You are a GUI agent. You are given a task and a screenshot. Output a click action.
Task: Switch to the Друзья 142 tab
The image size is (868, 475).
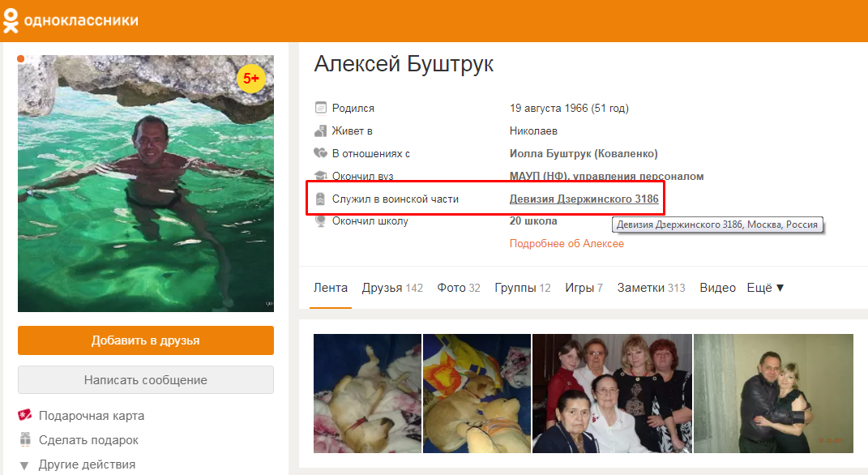click(392, 288)
